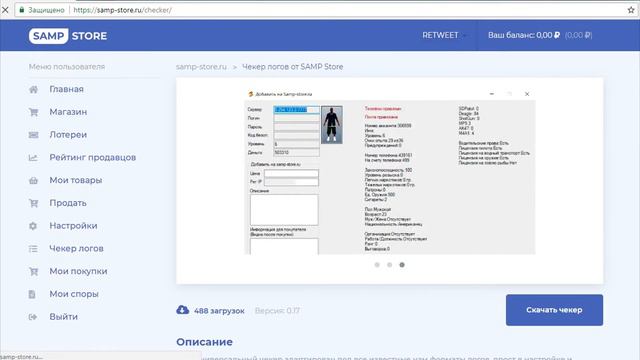The width and height of the screenshot is (640, 360).
Task: Click the Лотереи ticket icon
Action: [x=33, y=135]
